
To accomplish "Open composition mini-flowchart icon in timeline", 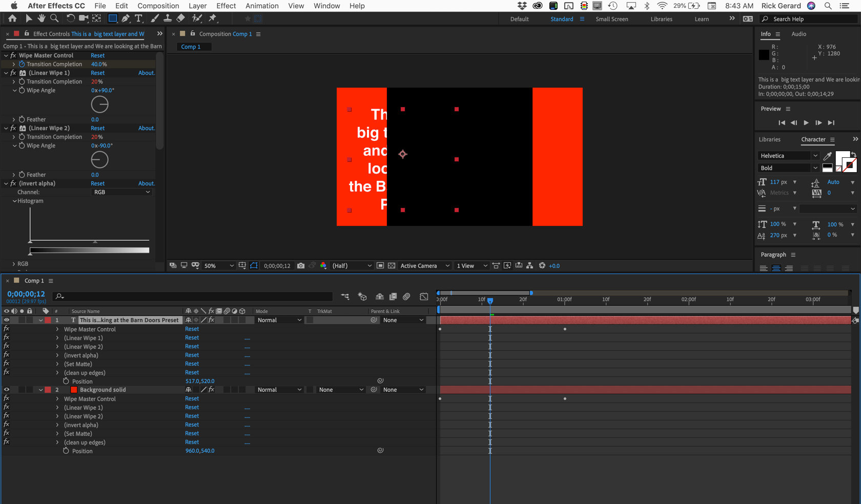I will [x=345, y=297].
